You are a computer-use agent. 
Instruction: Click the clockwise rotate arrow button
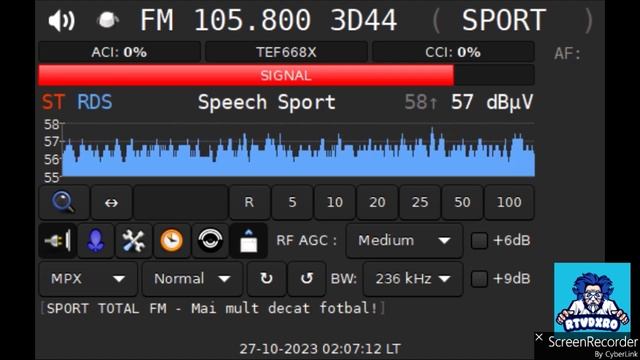tap(267, 279)
